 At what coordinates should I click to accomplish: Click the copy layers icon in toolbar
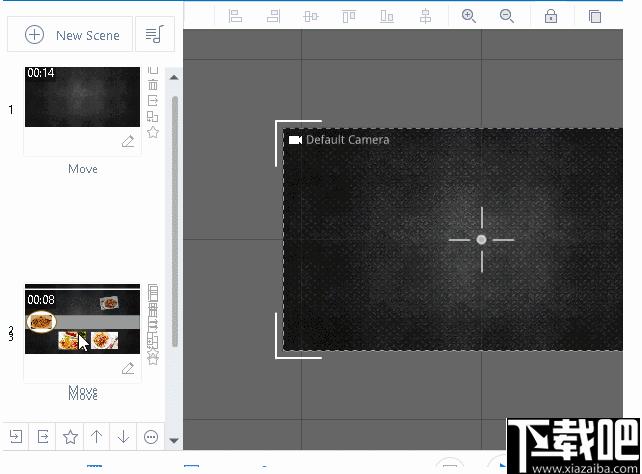click(x=595, y=16)
